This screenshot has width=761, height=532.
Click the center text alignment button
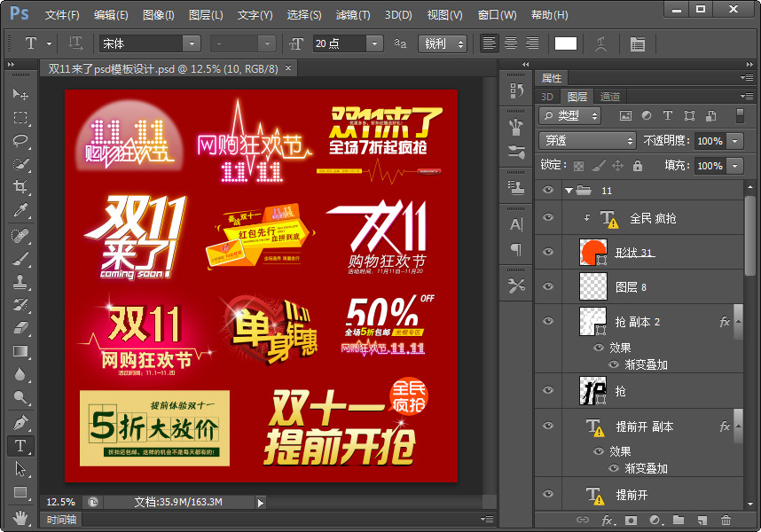[511, 43]
